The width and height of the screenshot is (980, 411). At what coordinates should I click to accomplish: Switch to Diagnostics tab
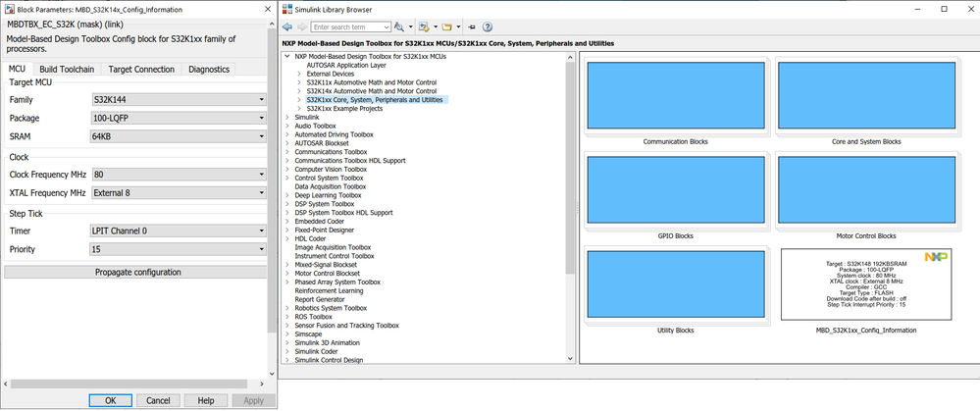(209, 70)
